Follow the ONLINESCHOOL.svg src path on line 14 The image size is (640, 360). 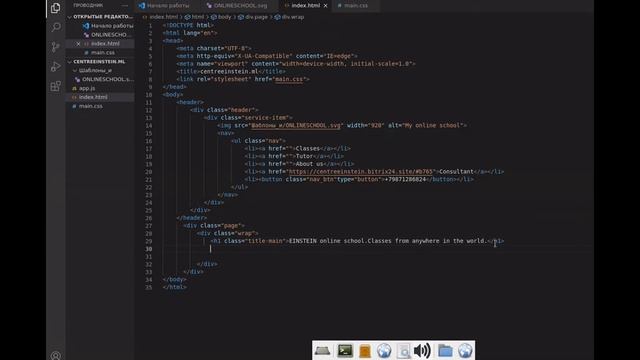pos(296,125)
